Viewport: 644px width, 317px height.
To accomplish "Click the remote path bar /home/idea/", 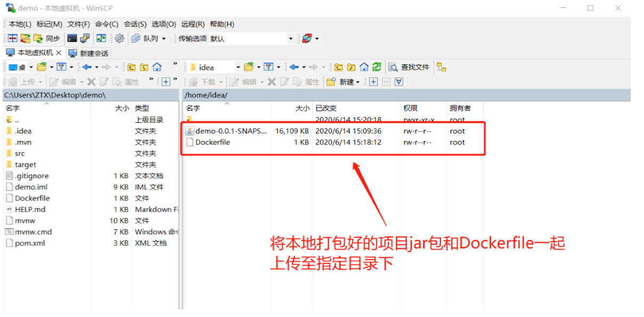I will pos(406,95).
